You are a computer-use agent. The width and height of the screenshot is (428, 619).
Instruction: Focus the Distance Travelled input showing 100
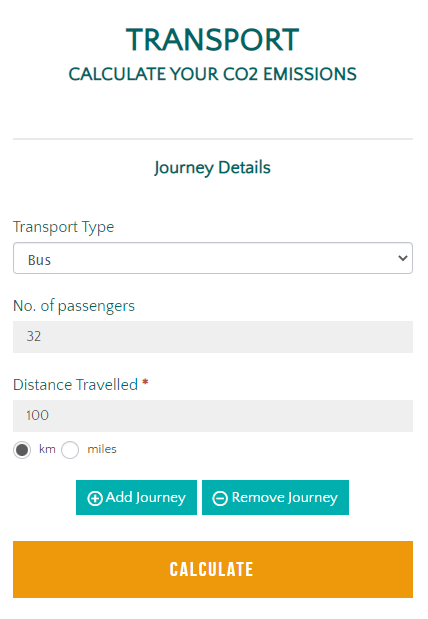point(213,416)
